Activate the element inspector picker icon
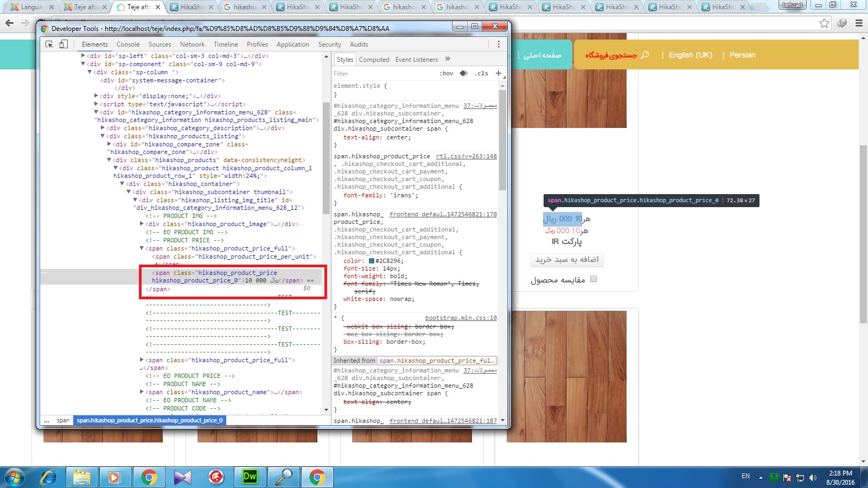The width and height of the screenshot is (868, 488). pos(49,44)
